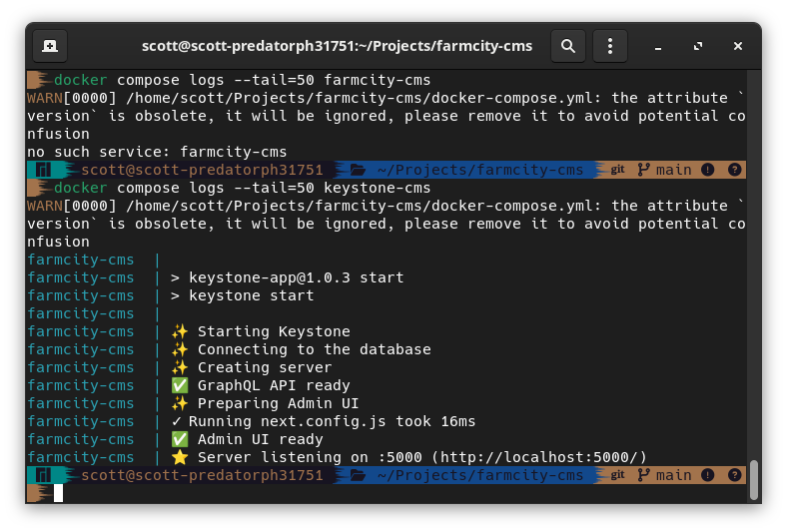Click scott@scott-predatorph31751 in the upper prompt
The height and width of the screenshot is (532, 787).
point(202,170)
